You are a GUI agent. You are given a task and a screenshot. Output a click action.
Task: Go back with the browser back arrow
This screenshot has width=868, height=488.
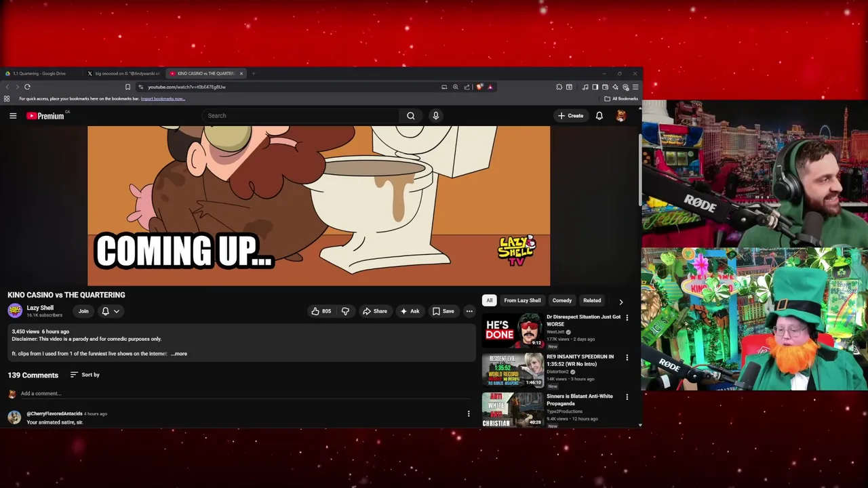[x=7, y=87]
